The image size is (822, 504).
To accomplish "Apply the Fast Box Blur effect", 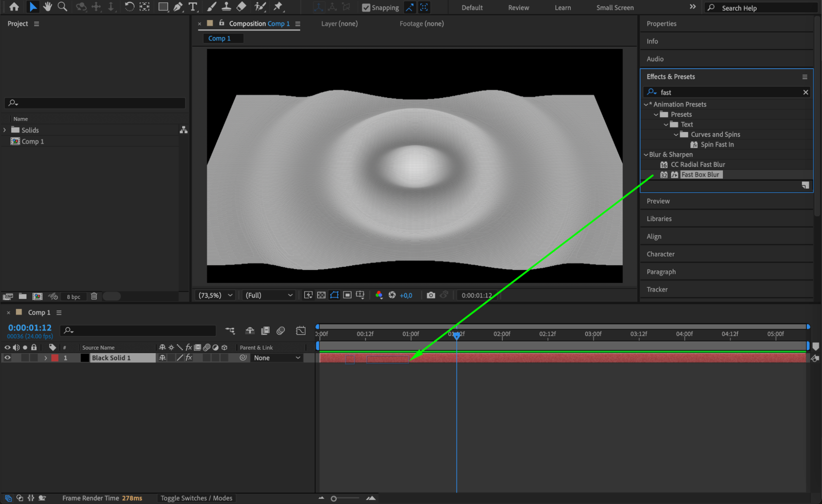I will [x=700, y=175].
